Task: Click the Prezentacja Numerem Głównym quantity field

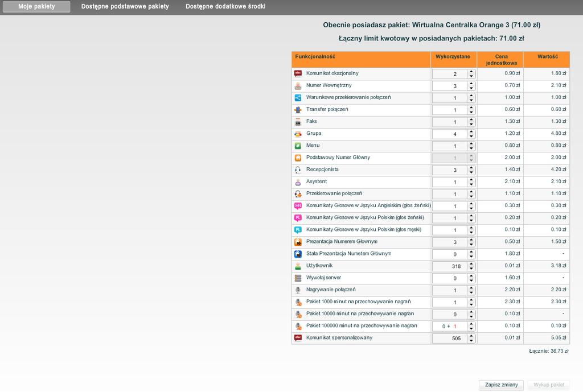Action: (450, 242)
